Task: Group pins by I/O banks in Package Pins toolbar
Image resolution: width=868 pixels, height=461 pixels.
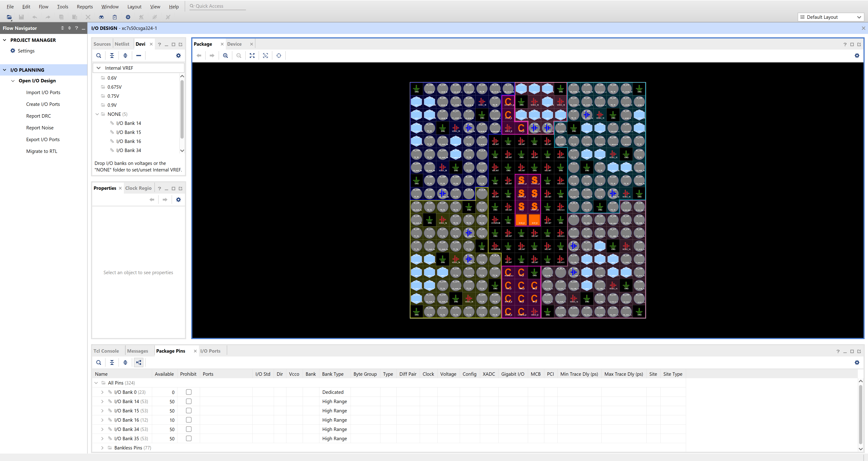Action: pyautogui.click(x=139, y=362)
